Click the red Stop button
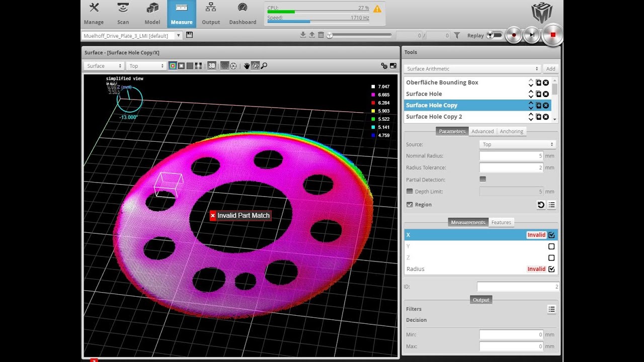 click(x=552, y=35)
